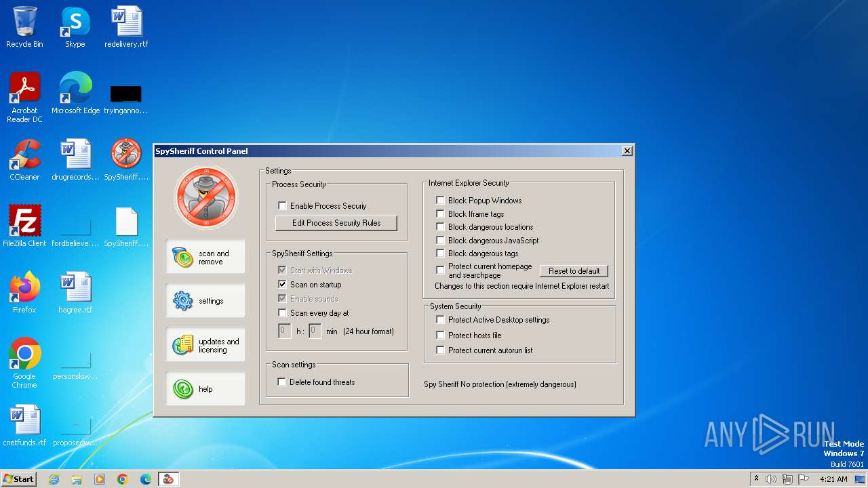This screenshot has height=488, width=868.
Task: Click the scan hour input field
Action: 285,331
